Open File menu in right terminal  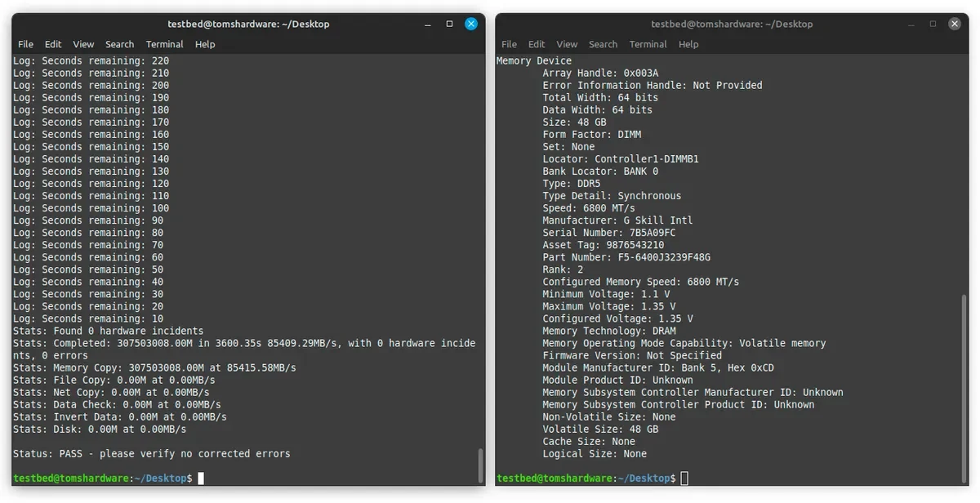(x=510, y=44)
